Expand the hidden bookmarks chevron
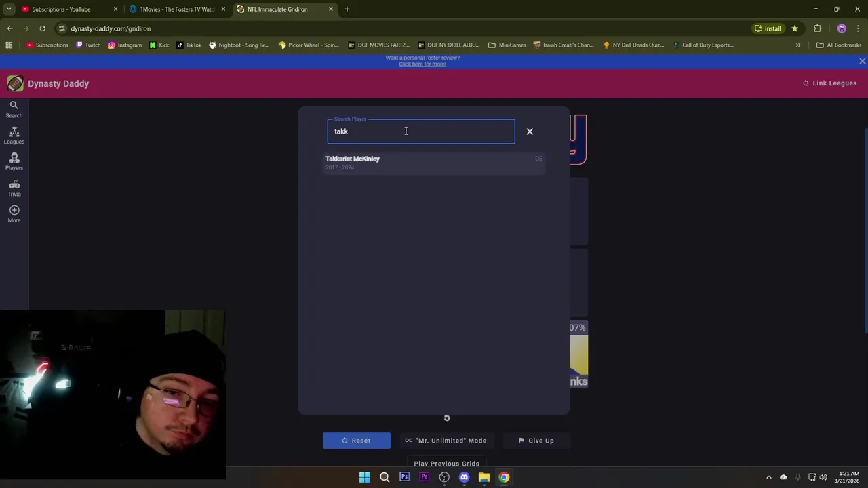Viewport: 868px width, 488px height. tap(798, 45)
